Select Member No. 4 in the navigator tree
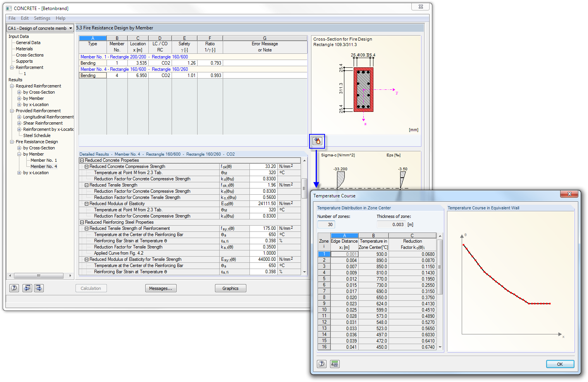The height and width of the screenshot is (382, 588). tap(43, 166)
